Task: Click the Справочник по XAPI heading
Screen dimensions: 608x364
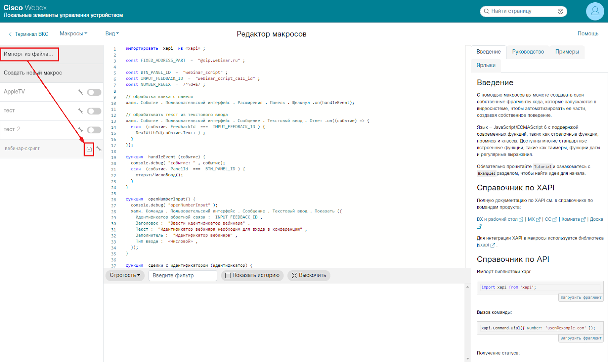Action: tap(515, 188)
